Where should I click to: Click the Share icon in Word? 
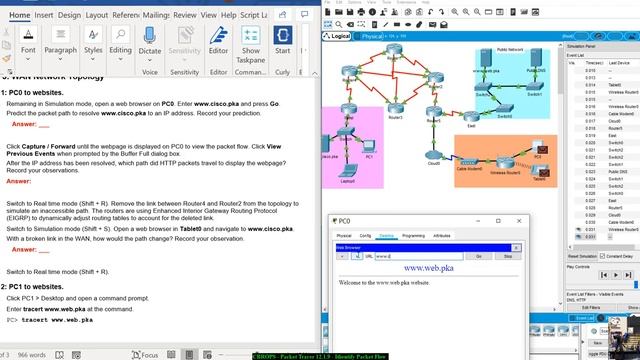tap(282, 15)
